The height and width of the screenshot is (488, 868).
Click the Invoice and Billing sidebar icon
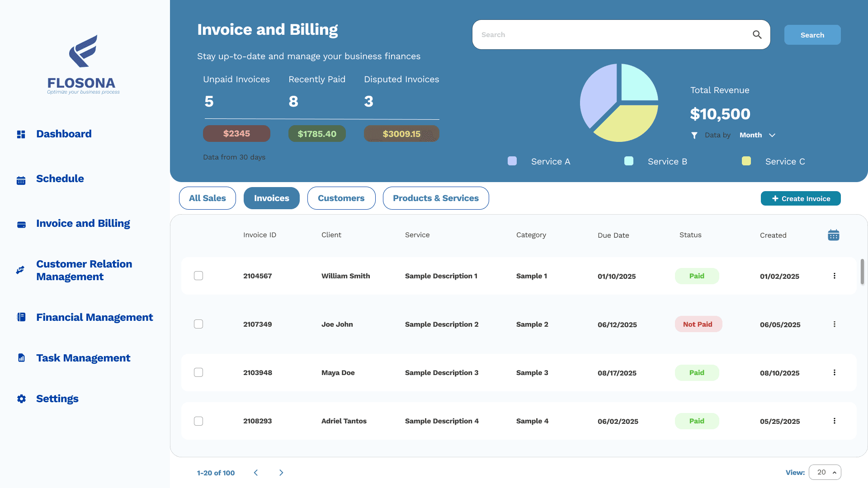(21, 224)
